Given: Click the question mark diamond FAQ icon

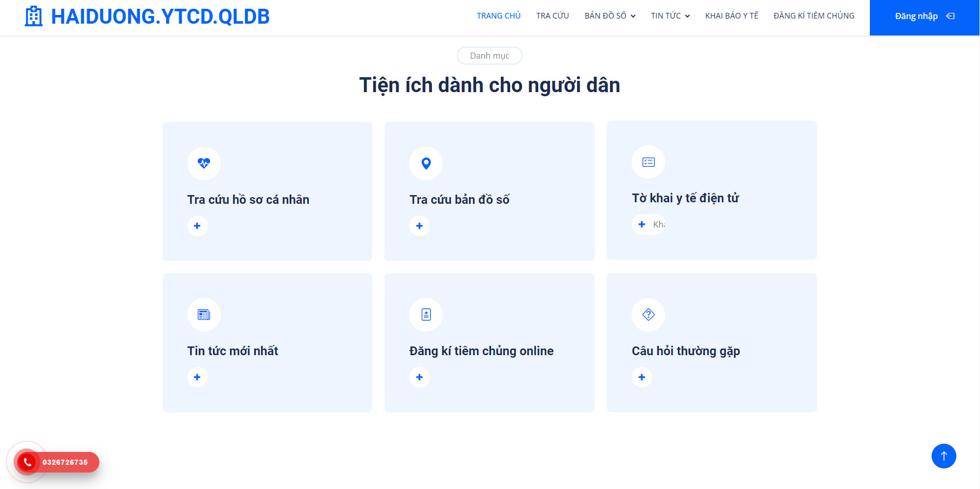Looking at the screenshot, I should click(x=648, y=315).
